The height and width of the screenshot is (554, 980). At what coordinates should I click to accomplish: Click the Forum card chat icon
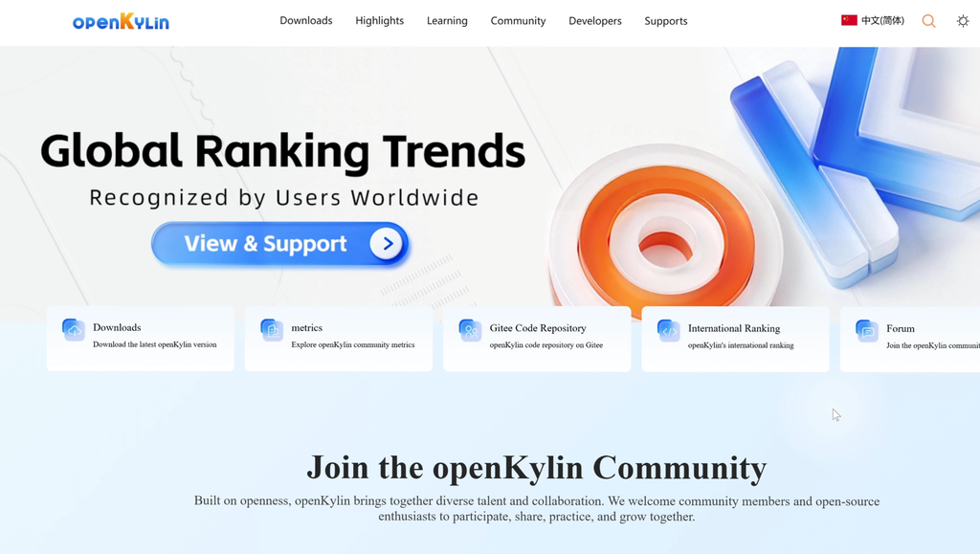[867, 330]
